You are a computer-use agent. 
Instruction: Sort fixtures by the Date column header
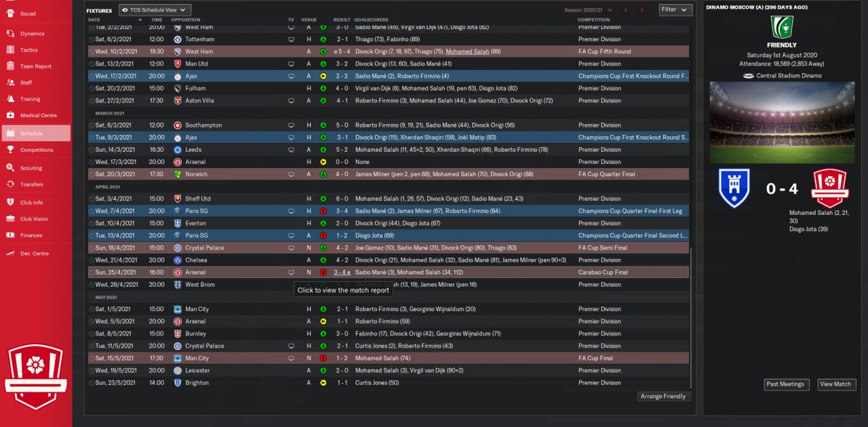click(94, 20)
